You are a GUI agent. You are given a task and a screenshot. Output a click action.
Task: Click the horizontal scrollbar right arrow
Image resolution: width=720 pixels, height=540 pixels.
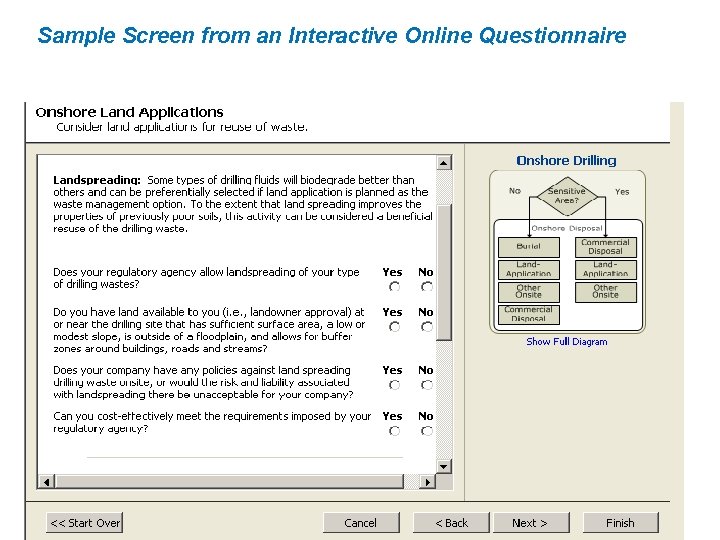tap(428, 482)
